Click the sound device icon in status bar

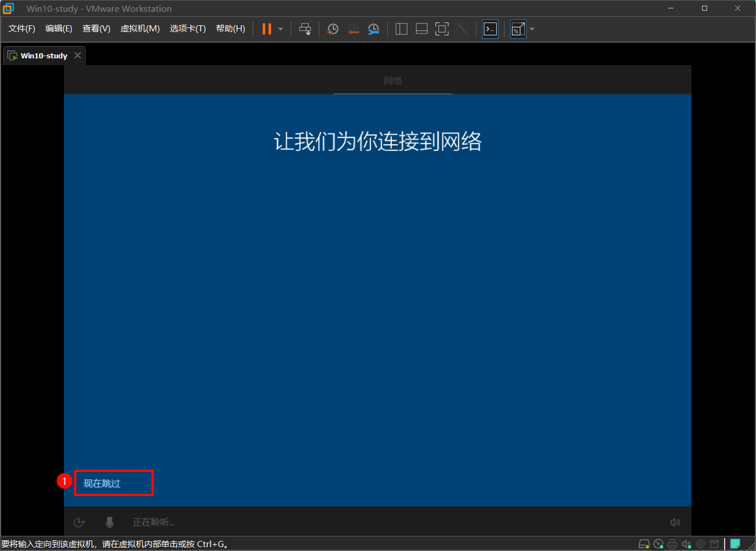point(686,543)
